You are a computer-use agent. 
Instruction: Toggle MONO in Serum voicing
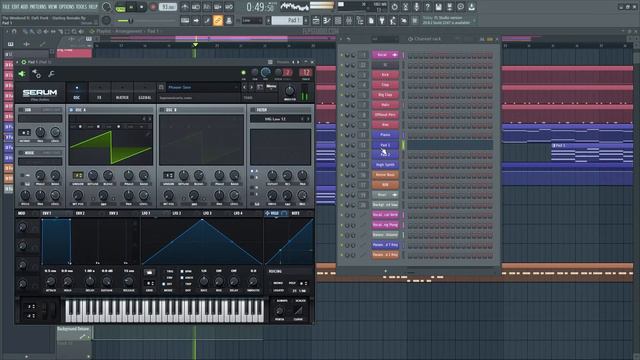pyautogui.click(x=279, y=283)
